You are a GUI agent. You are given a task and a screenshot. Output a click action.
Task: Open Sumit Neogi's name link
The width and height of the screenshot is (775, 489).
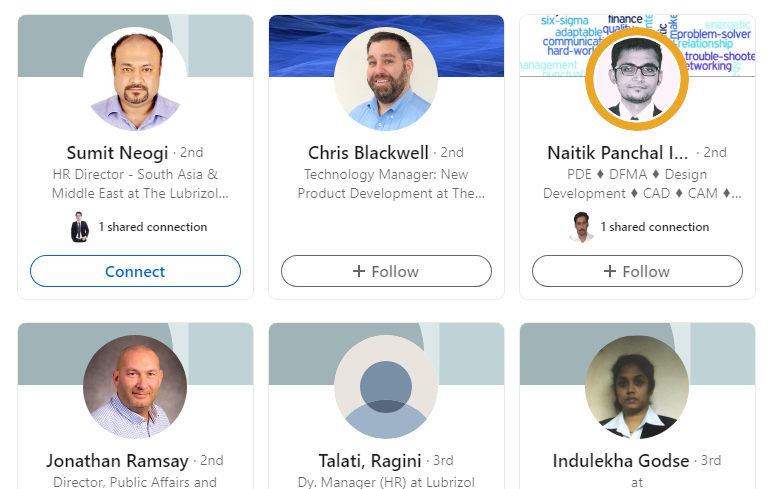pyautogui.click(x=118, y=153)
